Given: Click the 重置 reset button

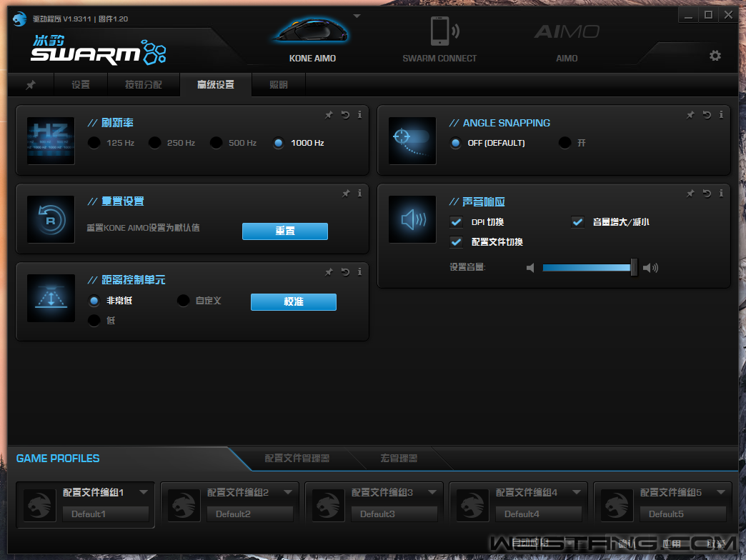Looking at the screenshot, I should point(285,231).
